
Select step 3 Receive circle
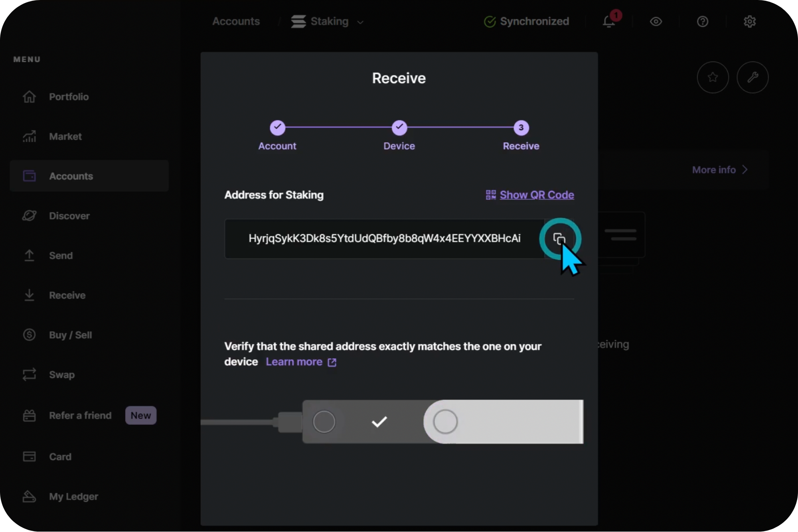(521, 128)
